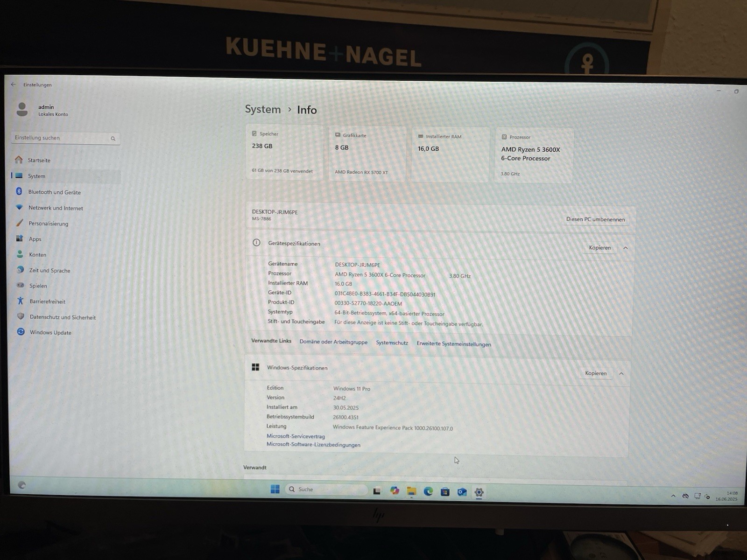Open Outlook from the taskbar

[x=462, y=492]
